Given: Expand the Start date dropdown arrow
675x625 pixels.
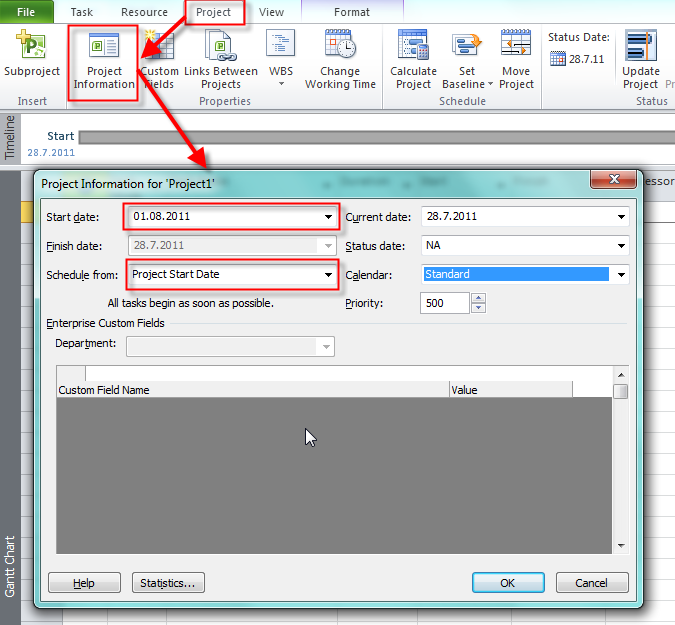Looking at the screenshot, I should (328, 217).
